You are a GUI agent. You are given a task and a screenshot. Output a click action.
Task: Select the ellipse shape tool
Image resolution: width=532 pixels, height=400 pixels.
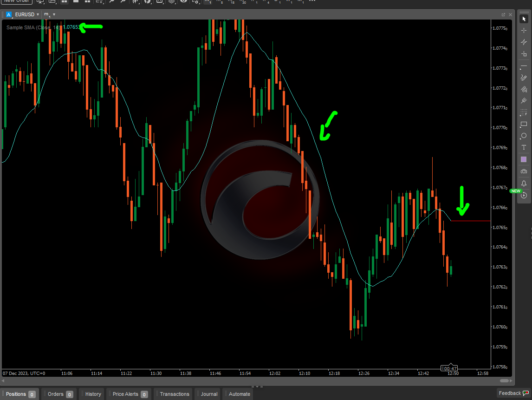[x=524, y=136]
